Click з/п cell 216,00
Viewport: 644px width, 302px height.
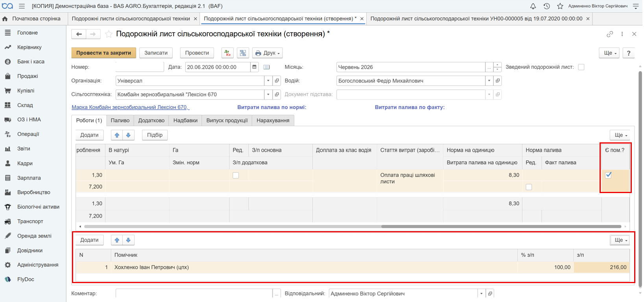click(x=602, y=267)
